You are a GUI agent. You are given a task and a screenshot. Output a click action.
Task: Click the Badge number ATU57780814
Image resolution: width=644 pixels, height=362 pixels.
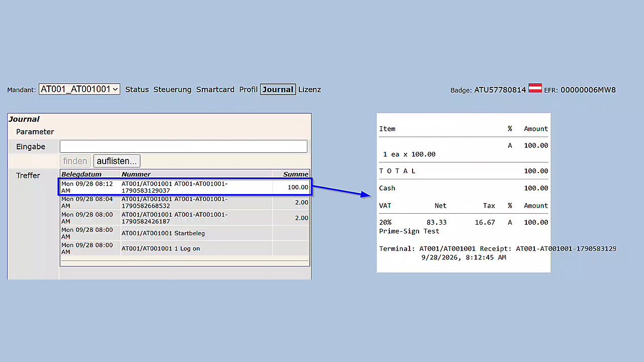tap(500, 90)
